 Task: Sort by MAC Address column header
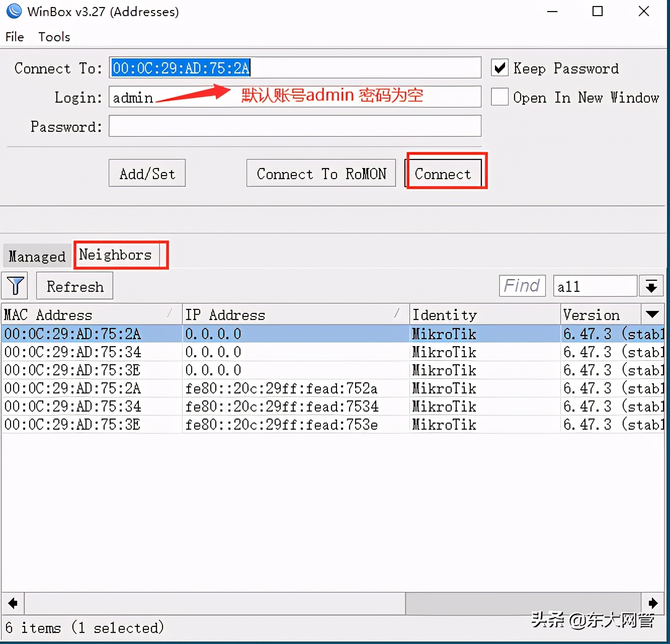[x=92, y=314]
